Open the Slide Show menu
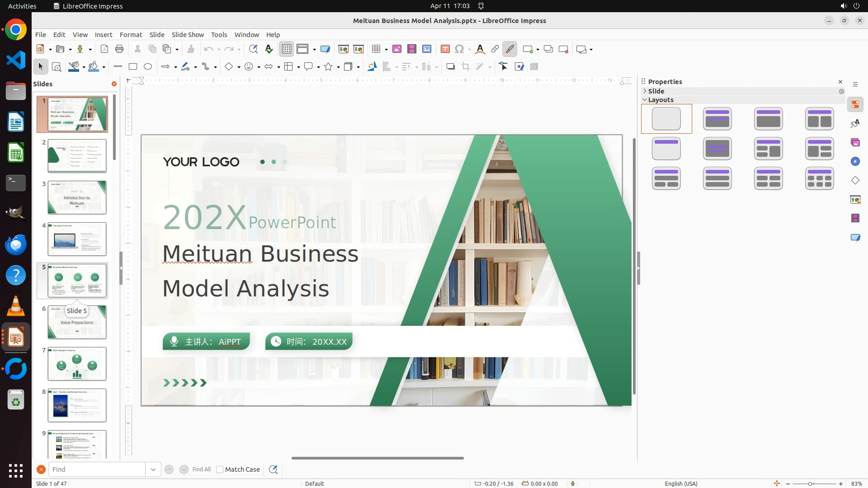The height and width of the screenshot is (488, 868). (x=188, y=35)
